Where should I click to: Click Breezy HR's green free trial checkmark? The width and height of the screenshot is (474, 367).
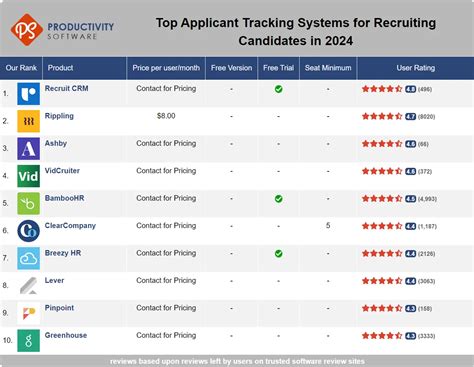coord(279,254)
